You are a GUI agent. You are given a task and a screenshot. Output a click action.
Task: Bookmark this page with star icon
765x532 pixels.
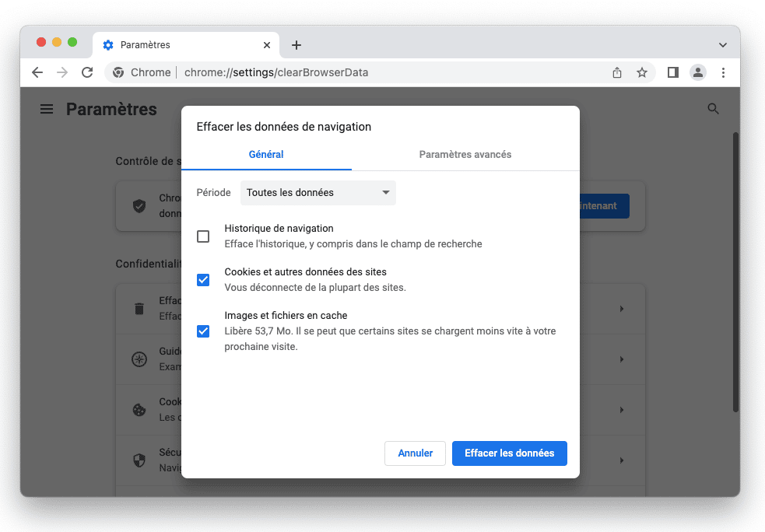coord(642,72)
